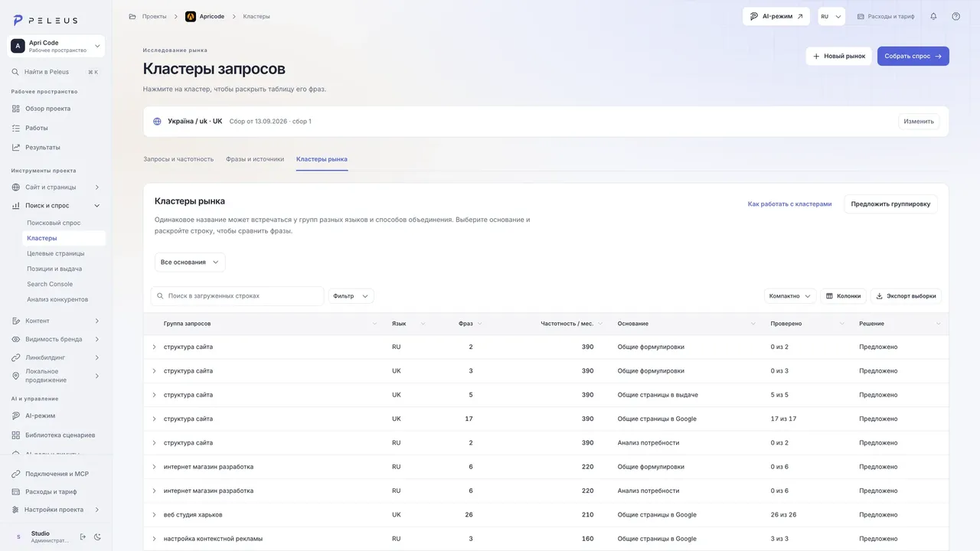Open the Apri Code workspace switcher
This screenshot has width=980, height=551.
pyautogui.click(x=56, y=46)
